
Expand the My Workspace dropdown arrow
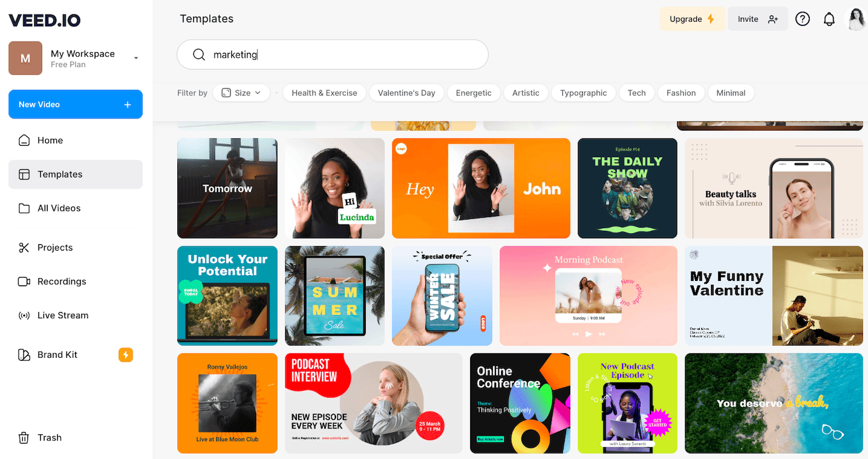tap(136, 58)
